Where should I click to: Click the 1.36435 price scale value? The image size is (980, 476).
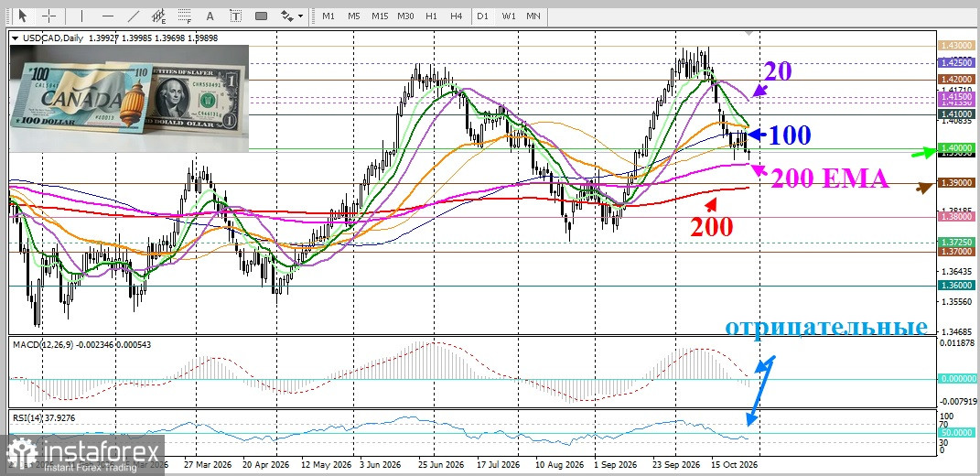956,272
